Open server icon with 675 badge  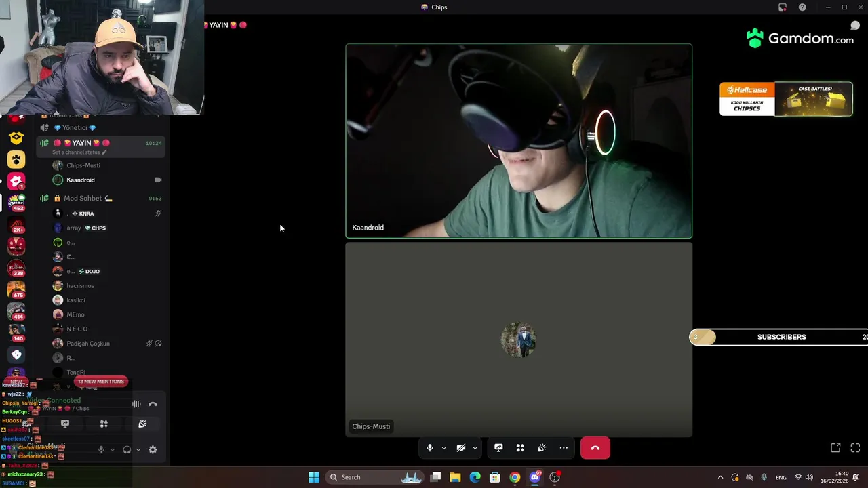[16, 289]
